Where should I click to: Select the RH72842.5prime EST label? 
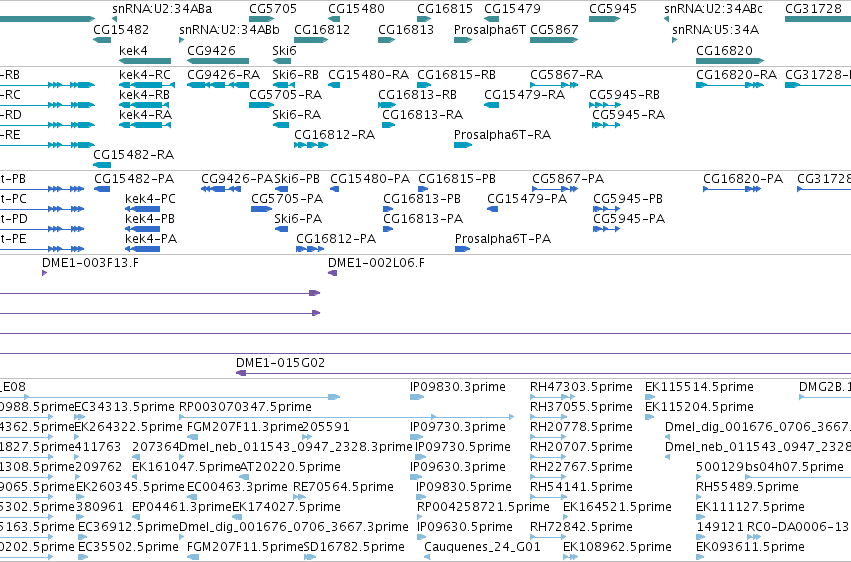pos(581,527)
